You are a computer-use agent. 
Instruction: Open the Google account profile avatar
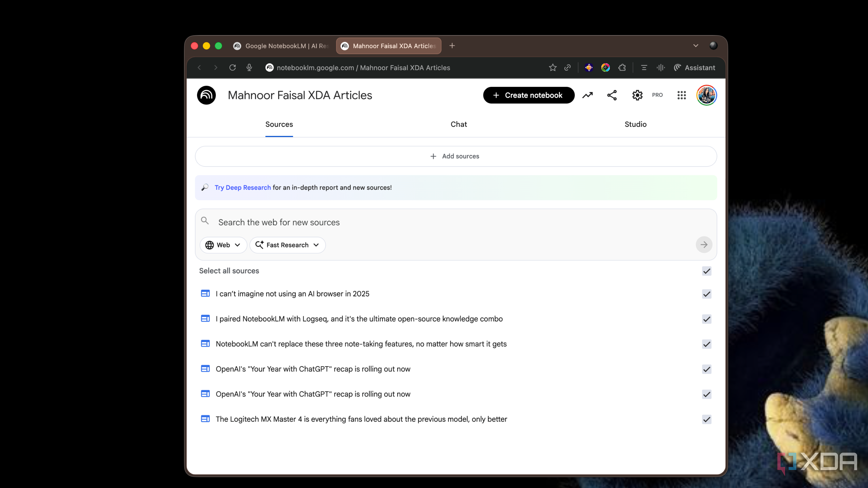pos(706,95)
